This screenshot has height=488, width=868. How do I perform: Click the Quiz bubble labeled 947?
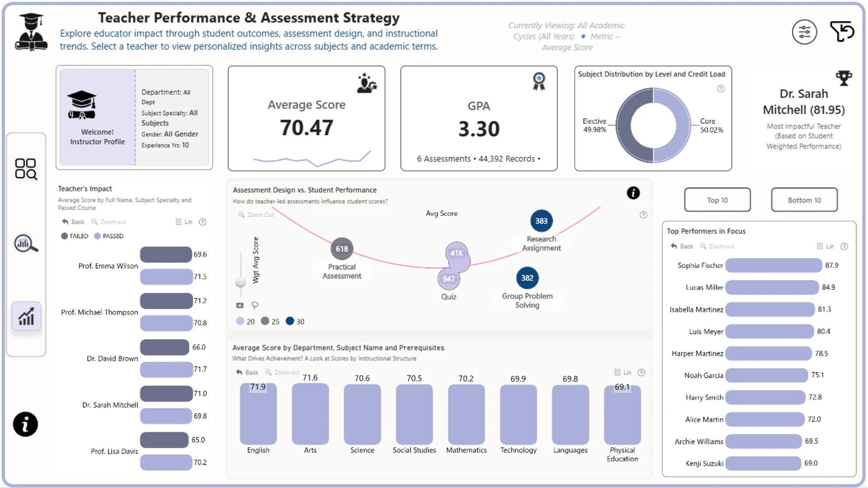pos(448,279)
